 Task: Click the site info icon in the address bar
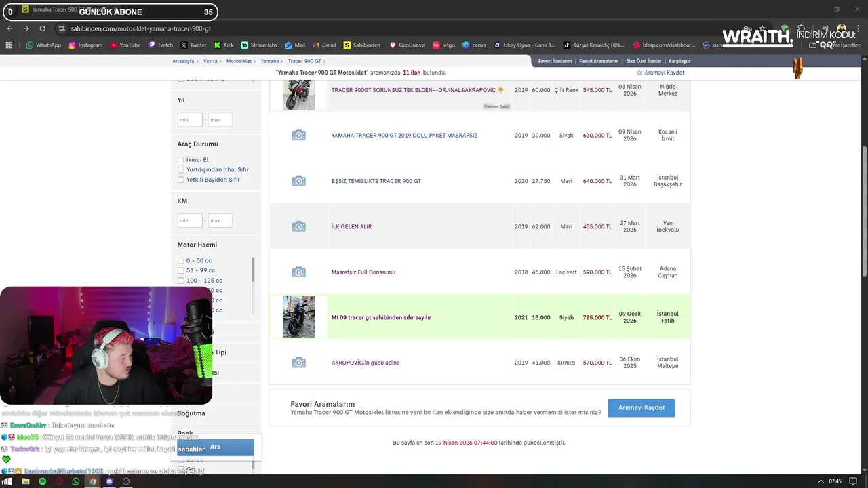(62, 28)
